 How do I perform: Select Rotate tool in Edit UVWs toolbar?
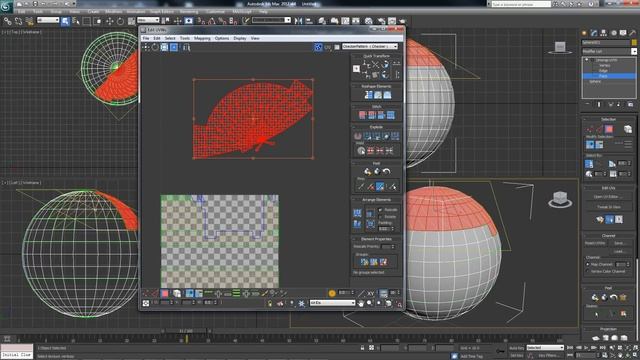155,47
